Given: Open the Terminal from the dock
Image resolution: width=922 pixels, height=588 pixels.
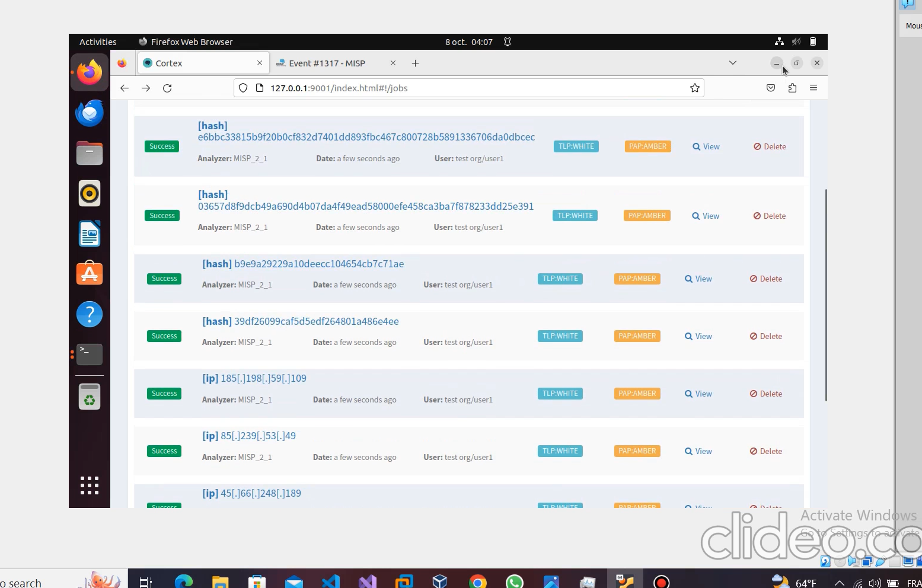Looking at the screenshot, I should coord(90,354).
